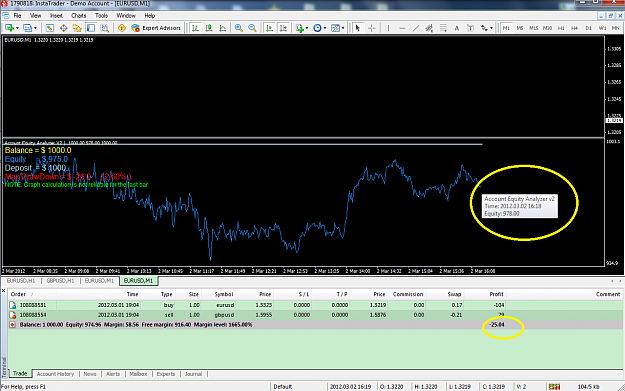Set the chart period to D1
The height and width of the screenshot is (391, 625).
tap(589, 28)
